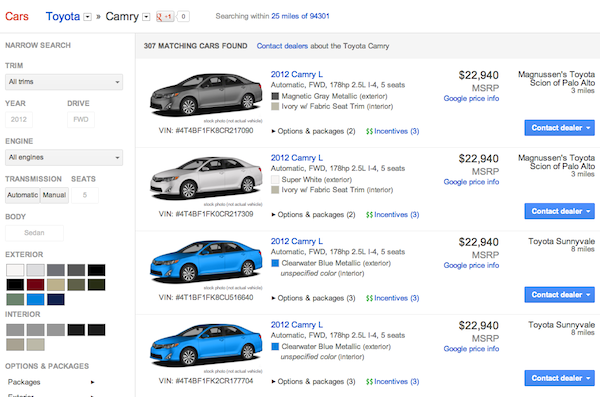The height and width of the screenshot is (397, 600).
Task: Open the All engines dropdown
Action: tap(64, 157)
